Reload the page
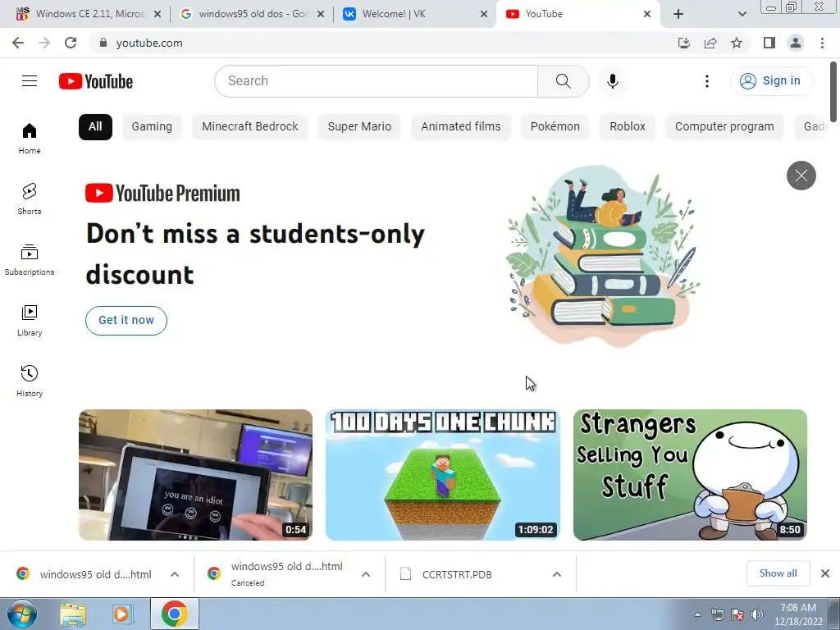Screen dimensions: 840x630 tap(71, 43)
